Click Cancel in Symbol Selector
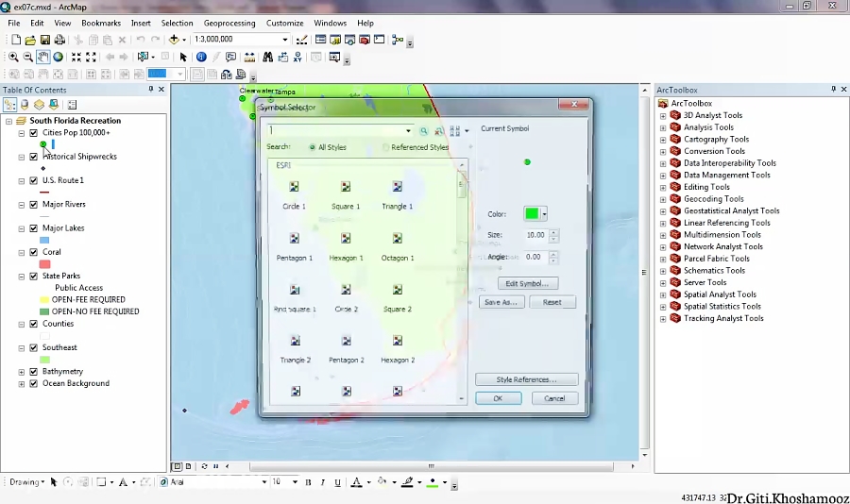 click(554, 398)
